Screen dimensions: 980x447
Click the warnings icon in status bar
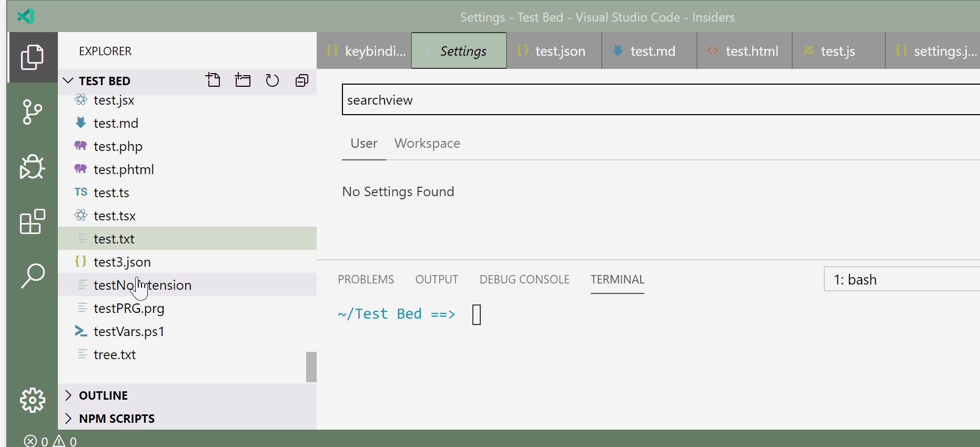pyautogui.click(x=59, y=441)
